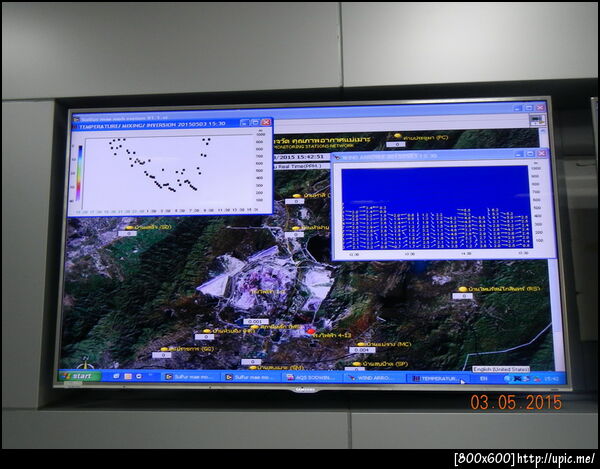Click the English (United States) tooltip
This screenshot has height=469, width=600.
[x=501, y=369]
